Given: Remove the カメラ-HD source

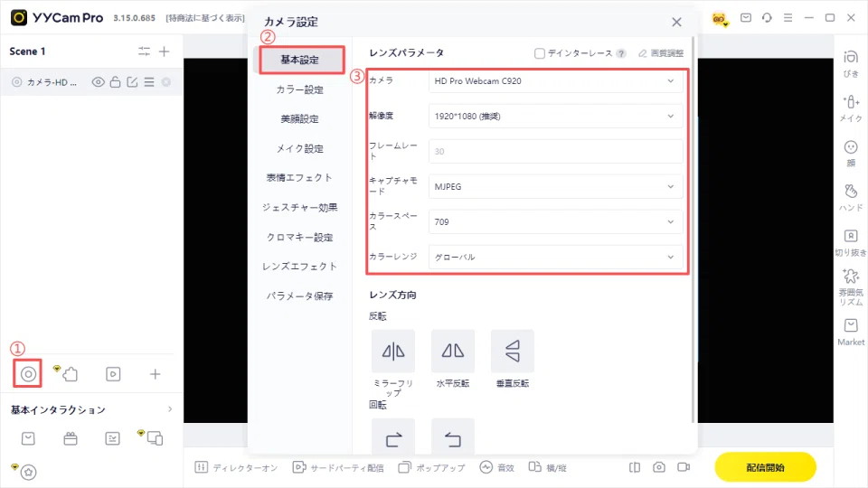Looking at the screenshot, I should [x=166, y=82].
